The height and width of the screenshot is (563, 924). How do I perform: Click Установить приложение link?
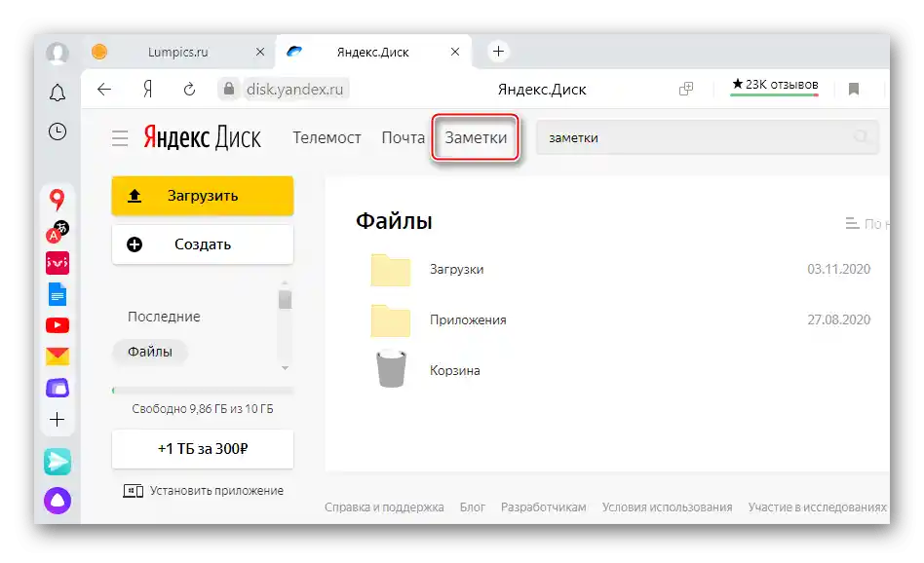[x=204, y=491]
